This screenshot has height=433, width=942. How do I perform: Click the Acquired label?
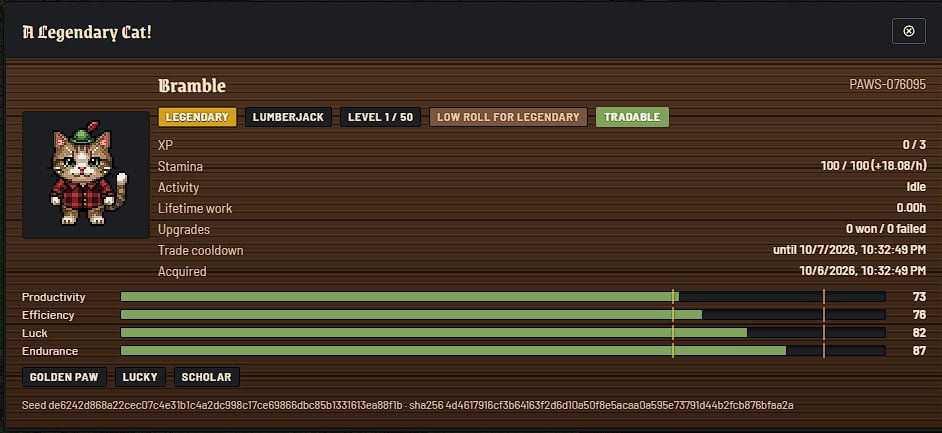(182, 271)
